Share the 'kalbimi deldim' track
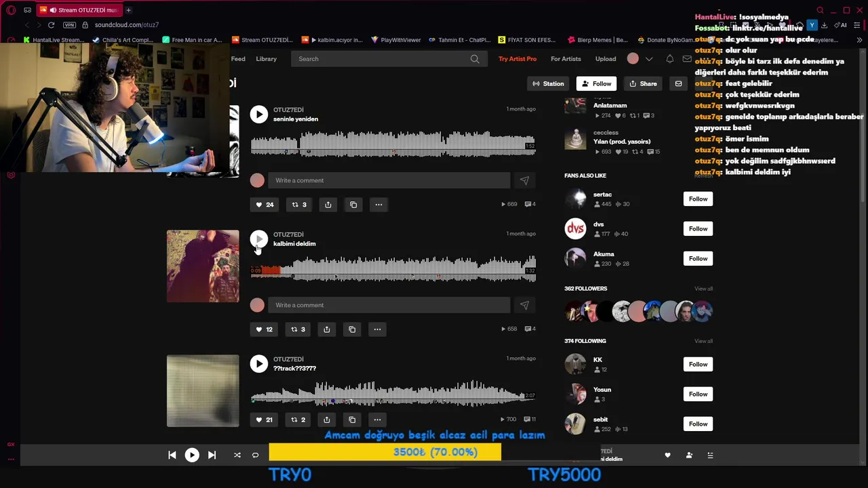The image size is (868, 488). [327, 329]
